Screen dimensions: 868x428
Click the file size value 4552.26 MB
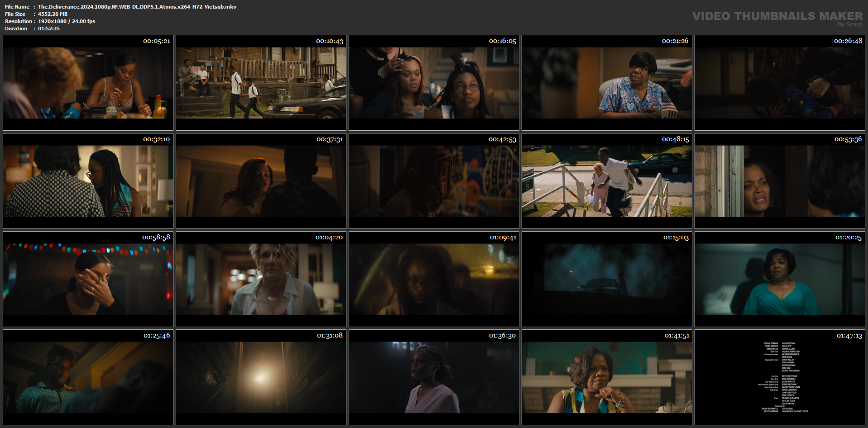[x=53, y=14]
